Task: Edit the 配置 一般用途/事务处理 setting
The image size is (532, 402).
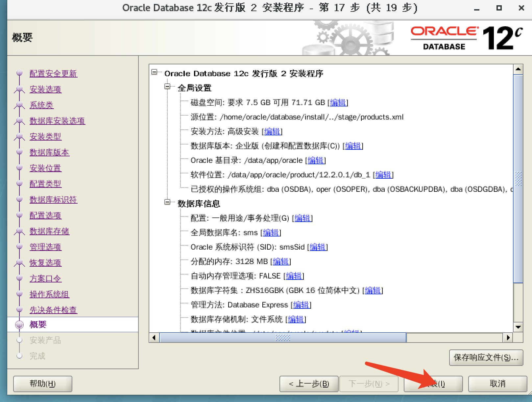Action: tap(302, 218)
